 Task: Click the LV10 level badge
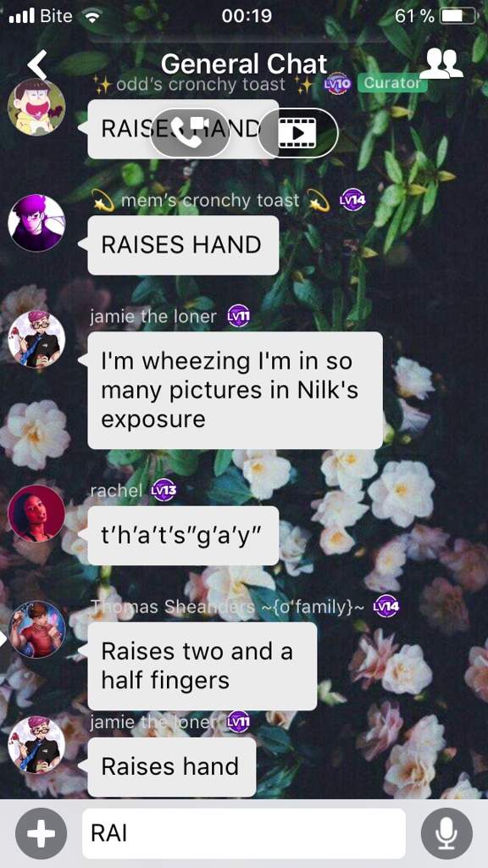click(338, 84)
